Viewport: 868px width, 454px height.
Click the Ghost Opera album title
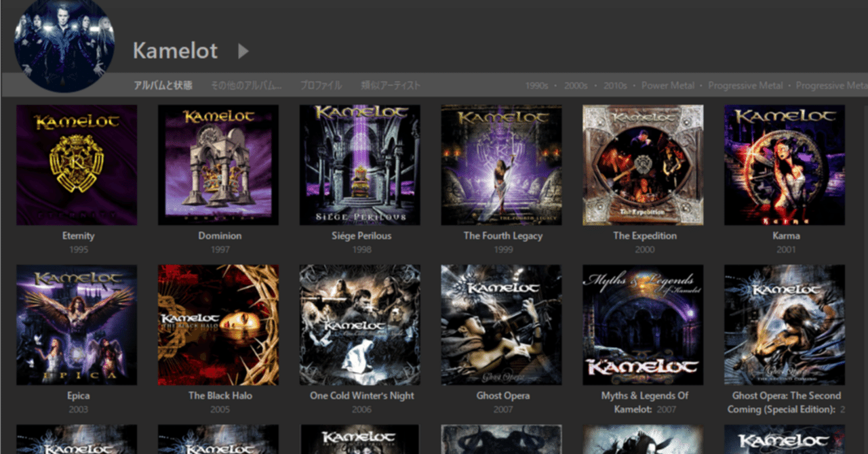(503, 396)
